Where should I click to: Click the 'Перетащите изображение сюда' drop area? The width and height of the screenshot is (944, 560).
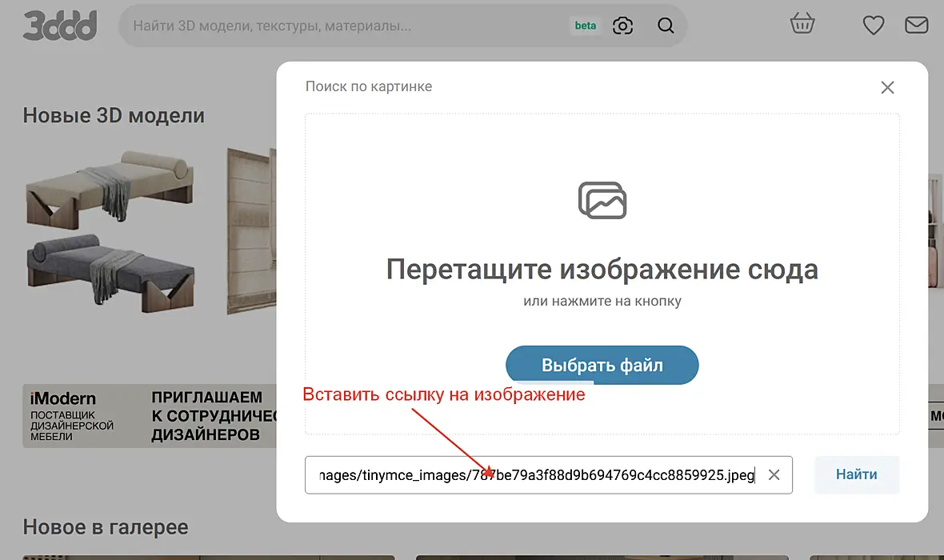(x=602, y=274)
